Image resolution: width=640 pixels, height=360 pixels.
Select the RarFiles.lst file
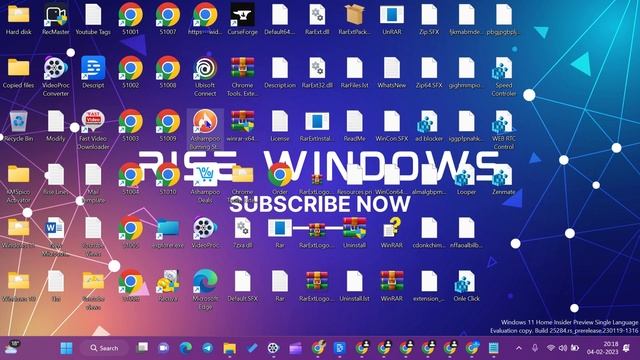[x=354, y=72]
